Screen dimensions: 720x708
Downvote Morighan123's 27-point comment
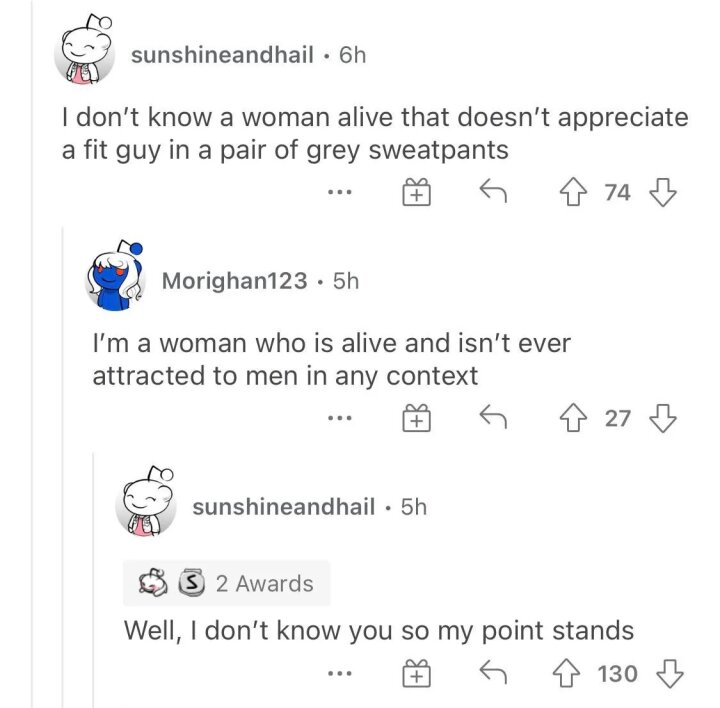pos(663,418)
